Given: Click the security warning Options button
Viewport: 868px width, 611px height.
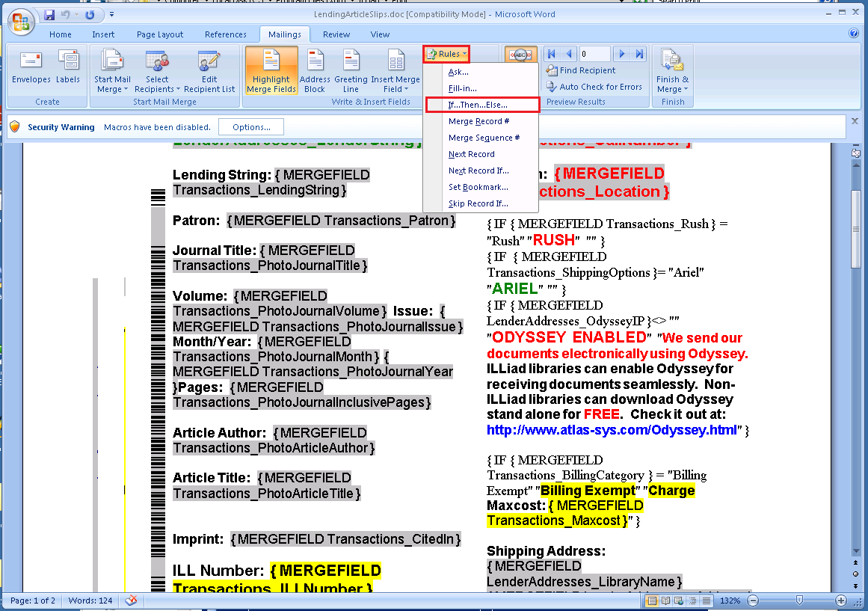Looking at the screenshot, I should pos(251,127).
